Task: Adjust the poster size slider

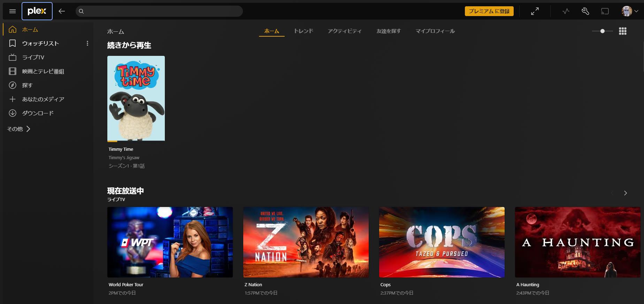Action: pyautogui.click(x=602, y=31)
